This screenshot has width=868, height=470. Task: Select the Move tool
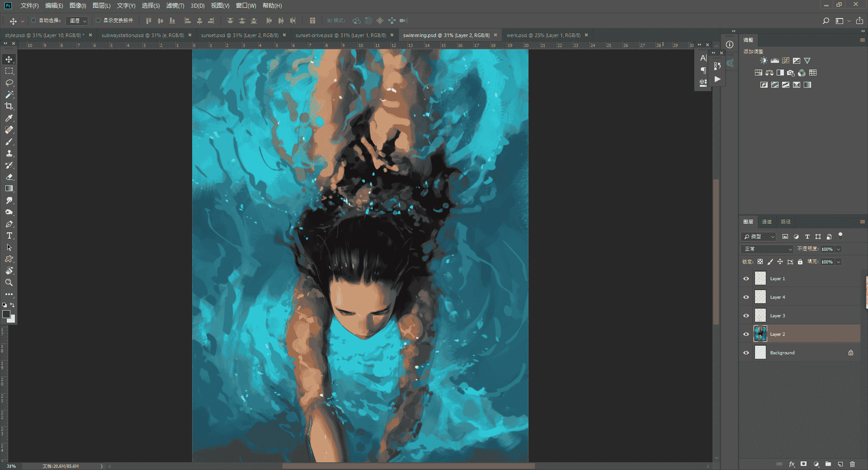point(9,60)
